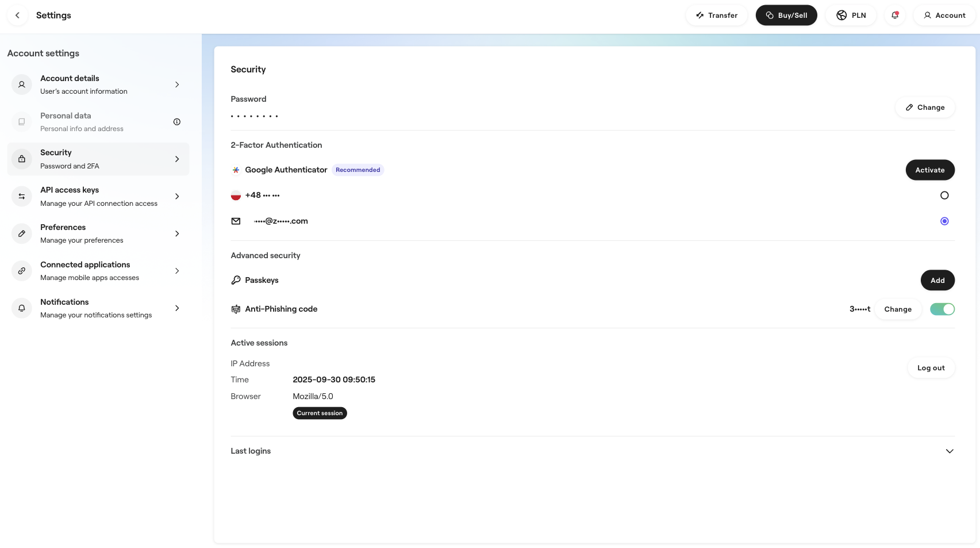Image resolution: width=980 pixels, height=548 pixels.
Task: Open the notification bell in top bar
Action: click(894, 15)
